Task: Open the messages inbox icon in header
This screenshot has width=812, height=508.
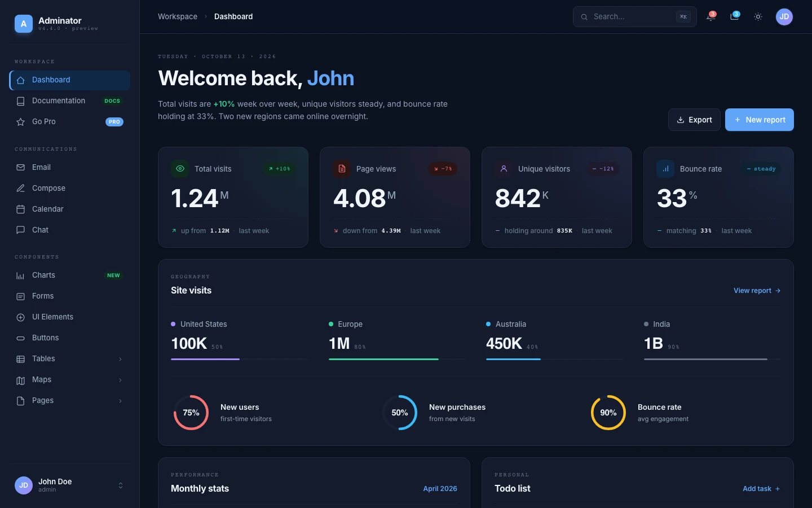Action: (x=734, y=17)
